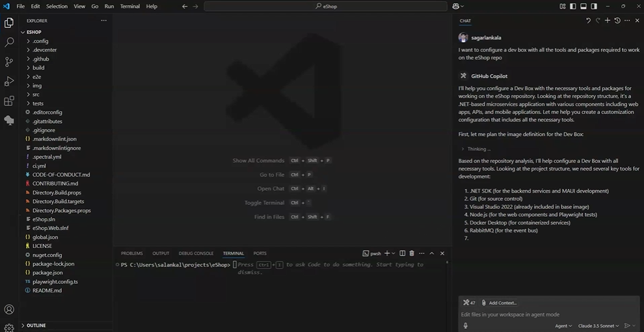Open the Claude 3.5 Sonnet model dropdown
The image size is (644, 332).
600,325
